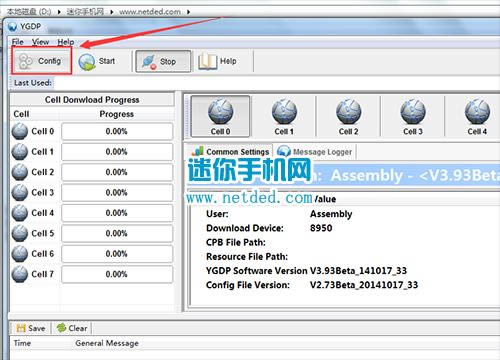The image size is (500, 360).
Task: Click the Cell 6 progress list icon
Action: click(20, 254)
